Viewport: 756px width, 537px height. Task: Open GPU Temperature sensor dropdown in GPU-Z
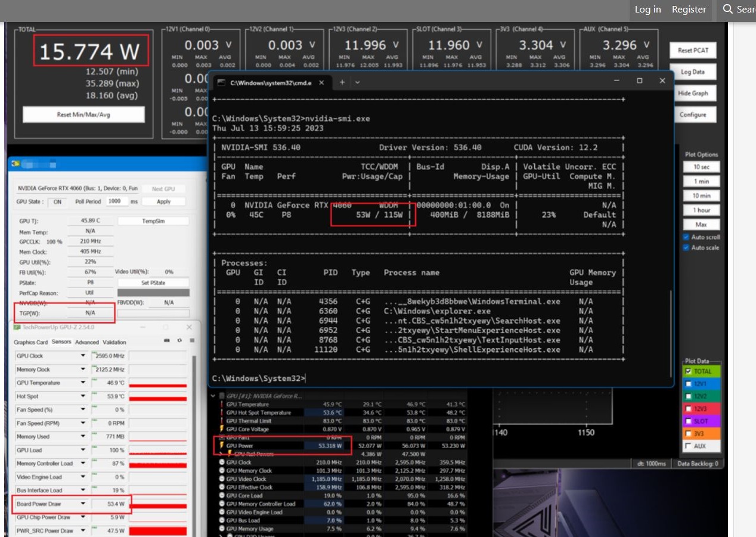pos(83,383)
